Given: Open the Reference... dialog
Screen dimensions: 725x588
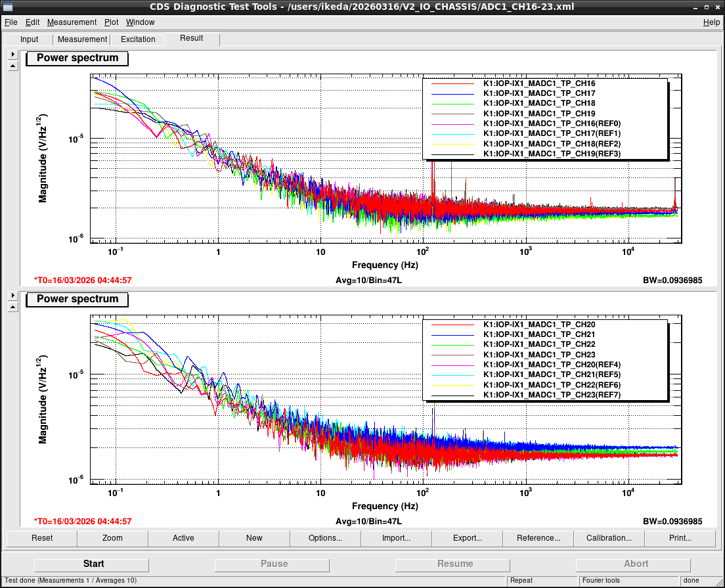Looking at the screenshot, I should pos(538,538).
